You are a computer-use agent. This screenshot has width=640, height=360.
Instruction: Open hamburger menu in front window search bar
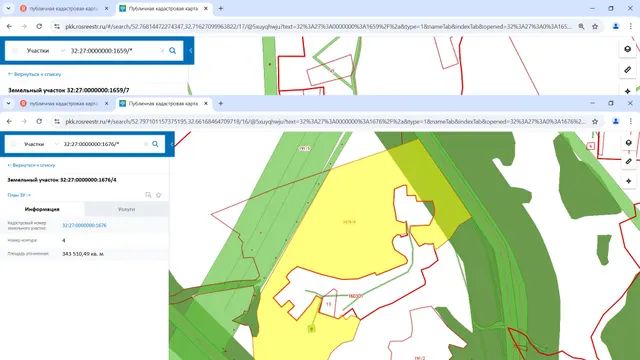(x=13, y=144)
